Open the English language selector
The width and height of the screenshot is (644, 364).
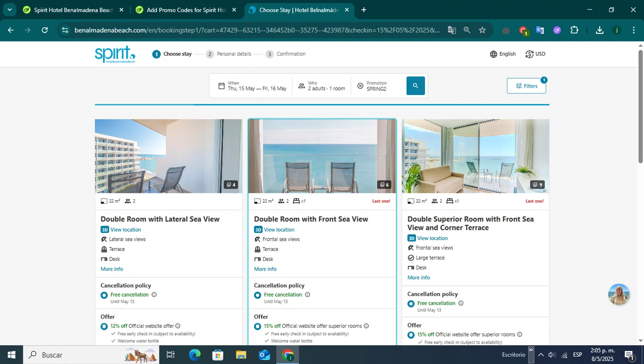tap(503, 54)
